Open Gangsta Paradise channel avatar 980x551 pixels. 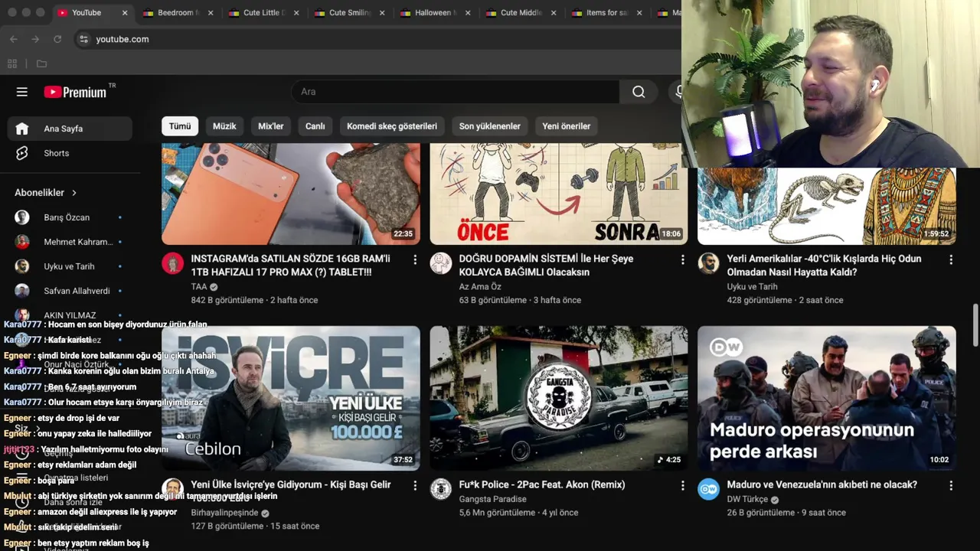tap(441, 489)
